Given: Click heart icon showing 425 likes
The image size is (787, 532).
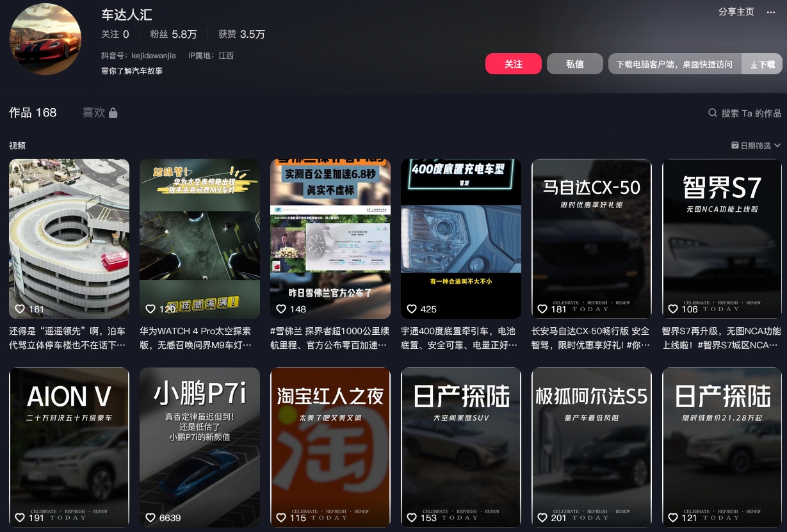Looking at the screenshot, I should (x=412, y=309).
